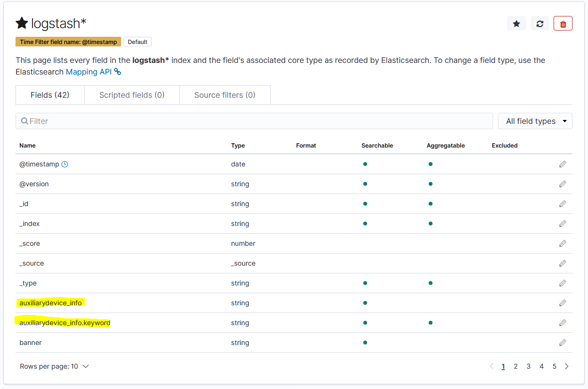
Task: Go to page 4 of fields
Action: [x=542, y=366]
